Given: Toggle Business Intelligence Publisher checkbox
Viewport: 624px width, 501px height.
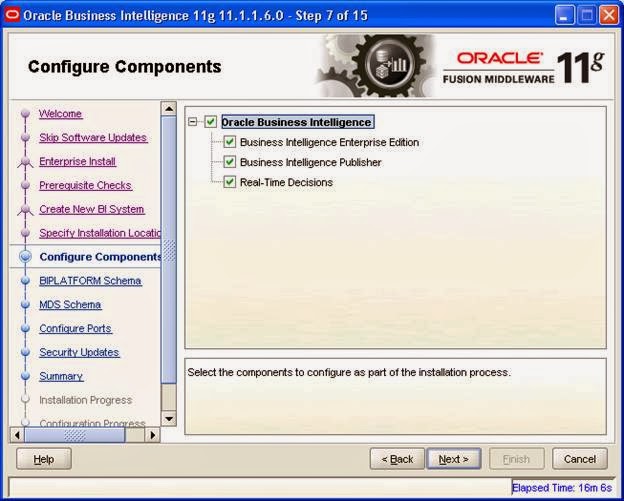Looking at the screenshot, I should 230,162.
